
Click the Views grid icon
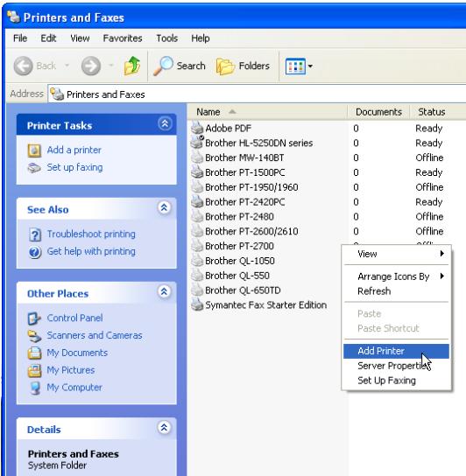(295, 66)
